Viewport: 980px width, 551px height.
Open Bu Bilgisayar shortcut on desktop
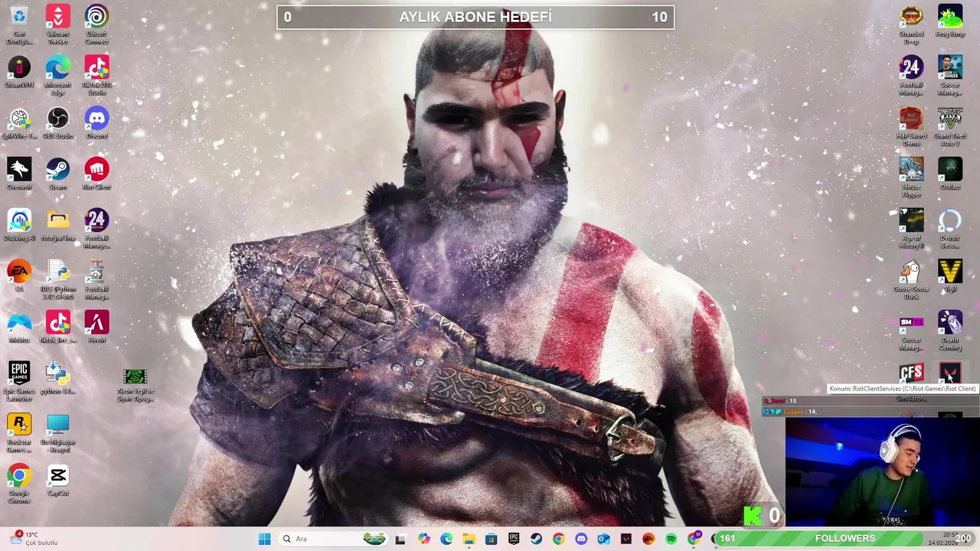[58, 432]
